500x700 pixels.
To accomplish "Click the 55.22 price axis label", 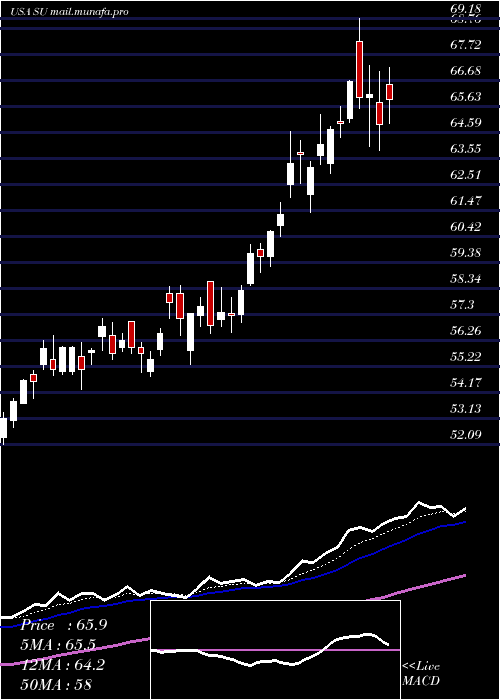I will tap(466, 357).
